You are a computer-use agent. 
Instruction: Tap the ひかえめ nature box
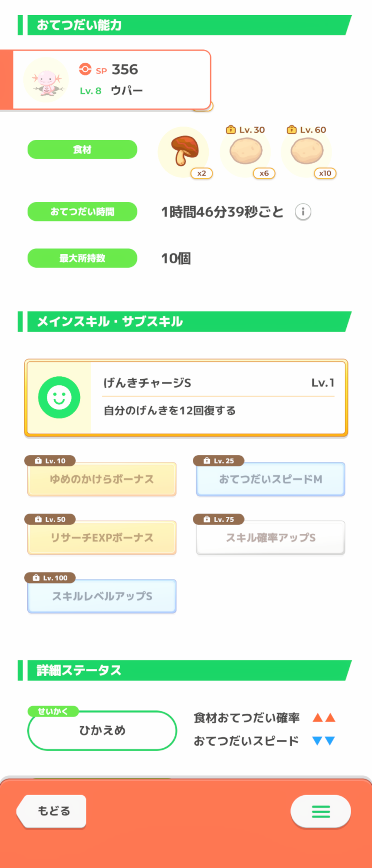coord(102,730)
